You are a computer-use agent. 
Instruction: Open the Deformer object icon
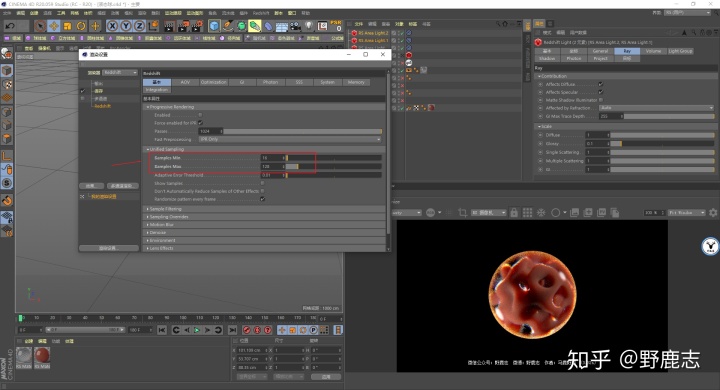269,26
